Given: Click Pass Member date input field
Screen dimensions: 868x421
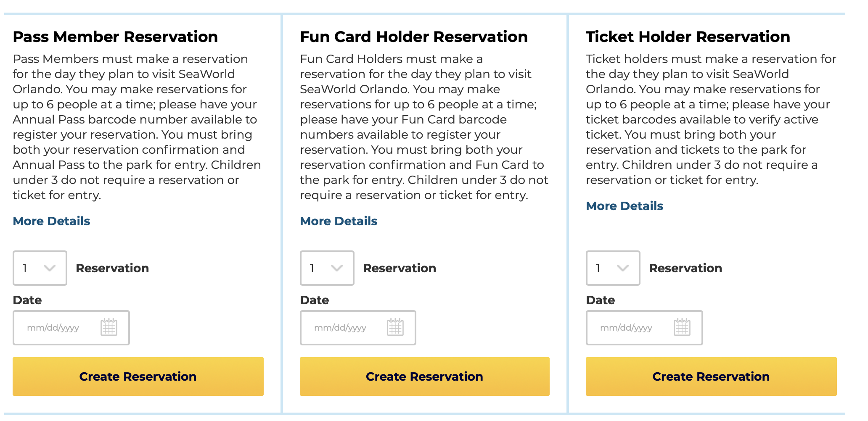Looking at the screenshot, I should click(x=71, y=328).
